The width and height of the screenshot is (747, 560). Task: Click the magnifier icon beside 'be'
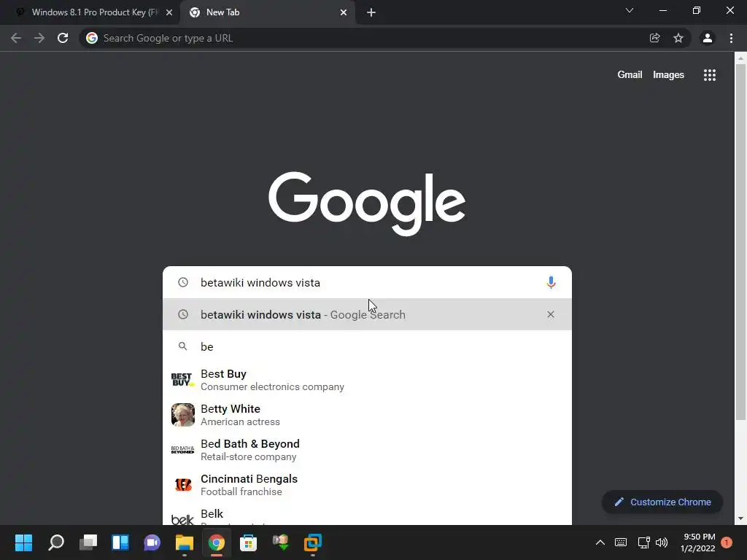coord(182,346)
